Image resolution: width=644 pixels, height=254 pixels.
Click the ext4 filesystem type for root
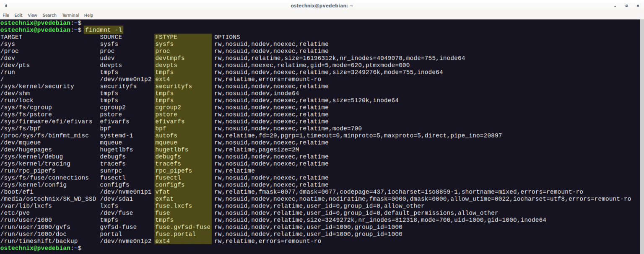(162, 79)
